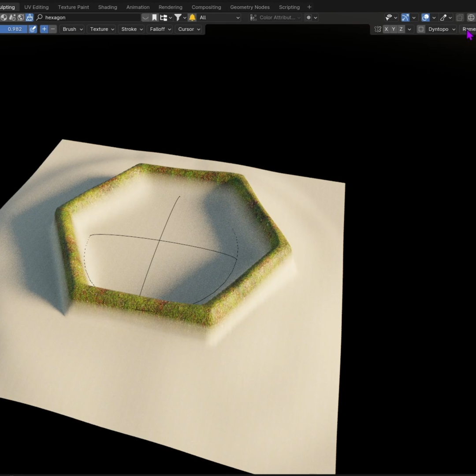Click the bookmark icon next to the search bar

[155, 17]
